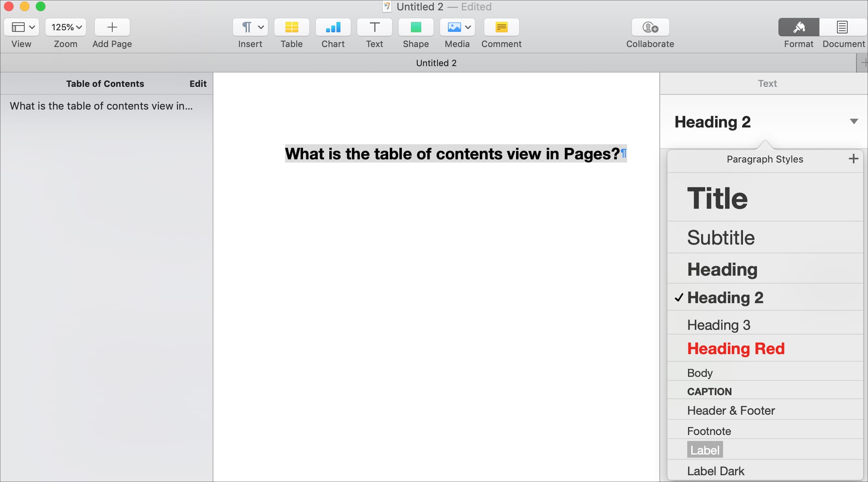868x482 pixels.
Task: Apply the Title paragraph style
Action: click(765, 198)
